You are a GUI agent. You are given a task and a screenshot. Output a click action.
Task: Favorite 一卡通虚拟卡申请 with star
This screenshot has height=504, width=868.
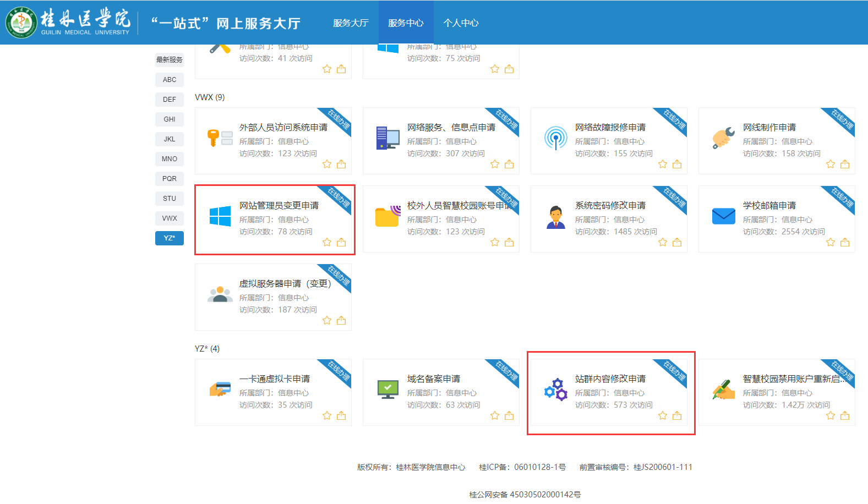(x=327, y=415)
